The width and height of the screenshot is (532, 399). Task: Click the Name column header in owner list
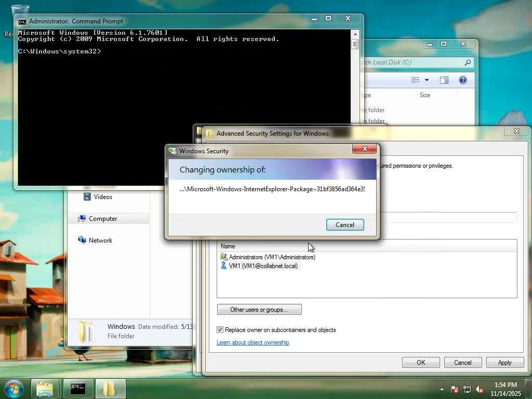pos(367,246)
